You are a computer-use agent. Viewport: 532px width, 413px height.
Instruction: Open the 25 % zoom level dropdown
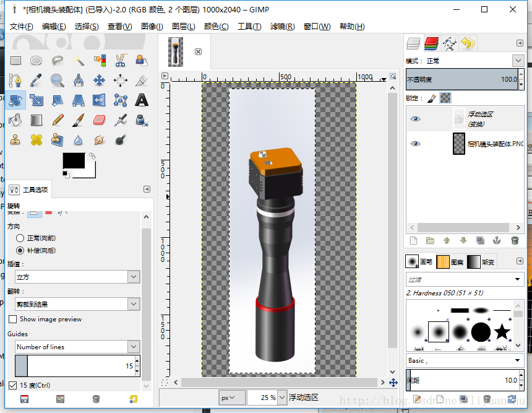(282, 398)
